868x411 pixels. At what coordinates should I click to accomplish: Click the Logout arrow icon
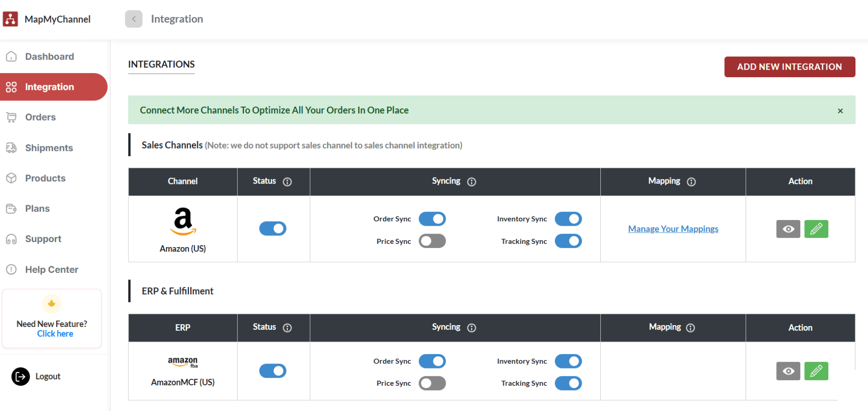(x=20, y=376)
